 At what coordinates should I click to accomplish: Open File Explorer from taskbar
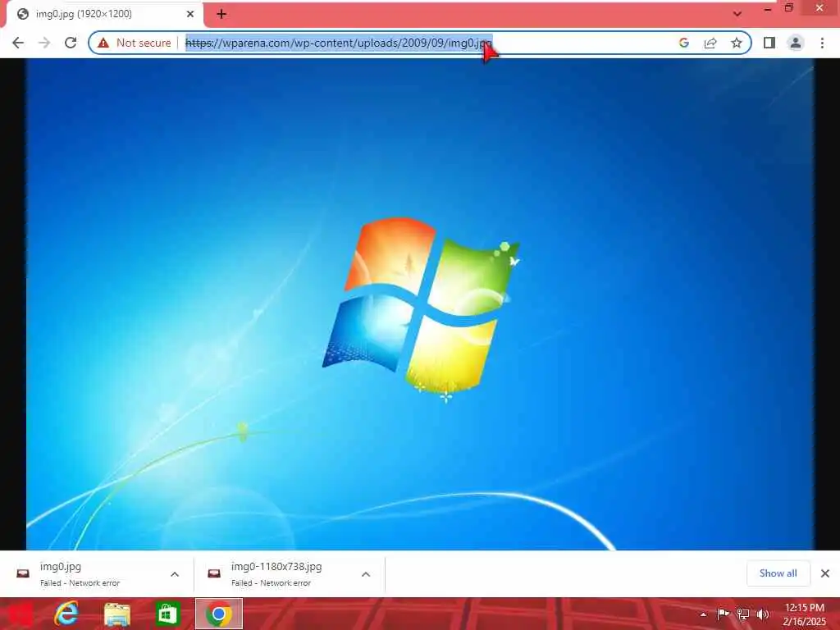coord(116,614)
